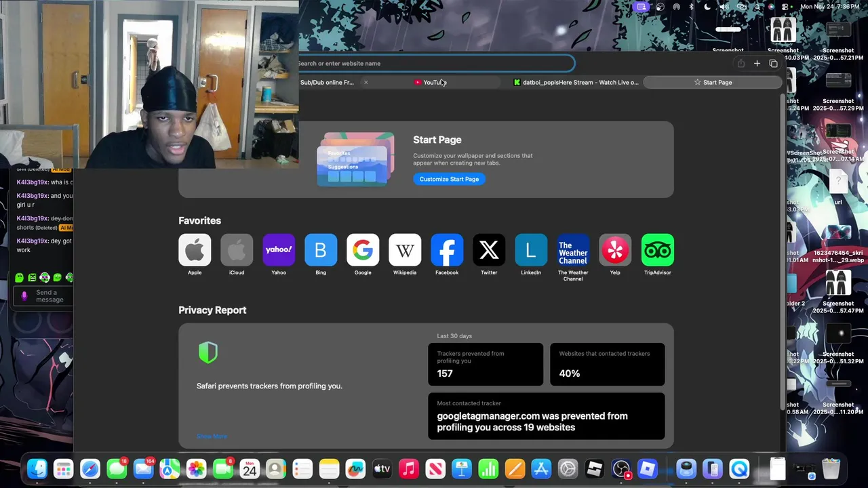Screen dimensions: 868x488
Task: Open the Yelp favorite icon
Action: (615, 250)
